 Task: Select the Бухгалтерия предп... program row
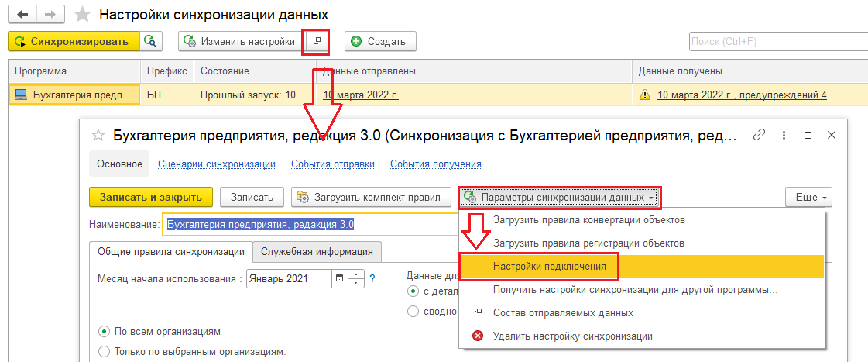click(74, 95)
